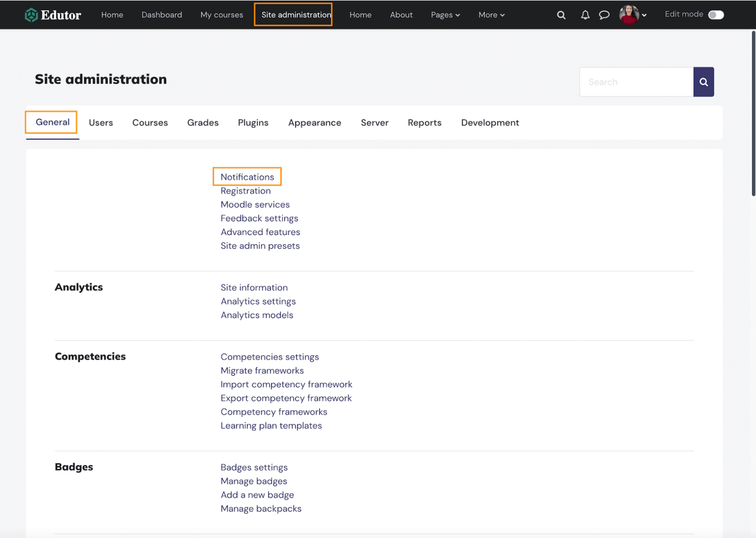Click the user profile avatar picture

tap(630, 15)
